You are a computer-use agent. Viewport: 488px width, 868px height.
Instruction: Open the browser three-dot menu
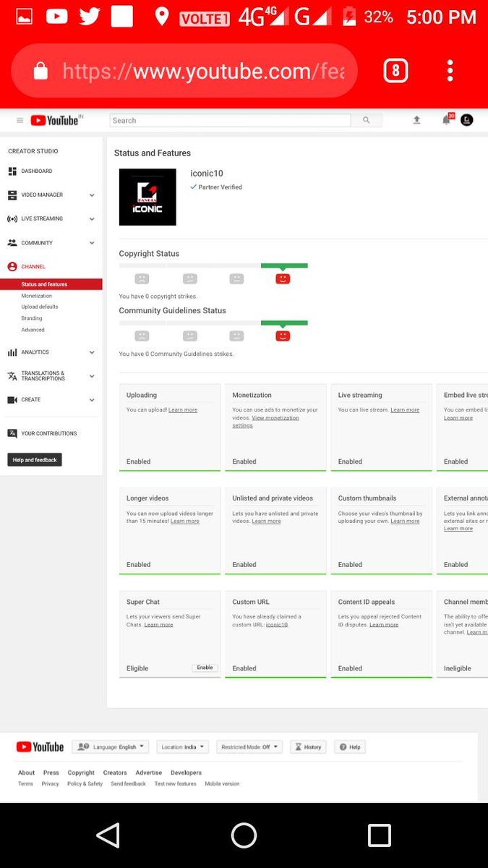click(450, 70)
